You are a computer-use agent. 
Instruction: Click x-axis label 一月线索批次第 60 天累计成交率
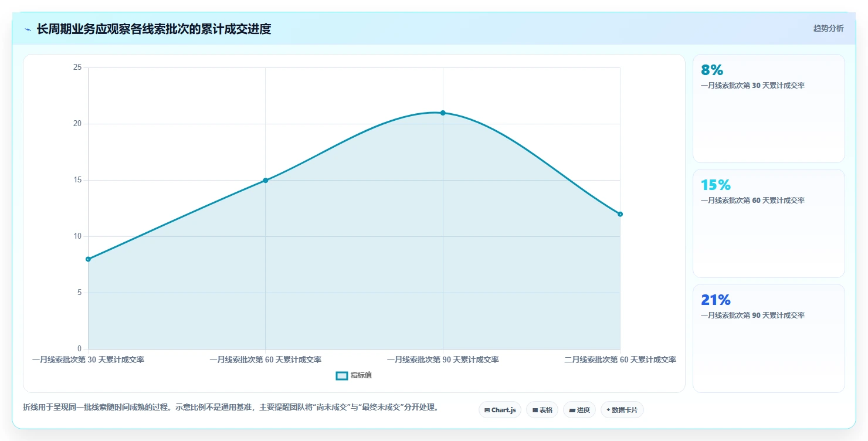pyautogui.click(x=265, y=359)
